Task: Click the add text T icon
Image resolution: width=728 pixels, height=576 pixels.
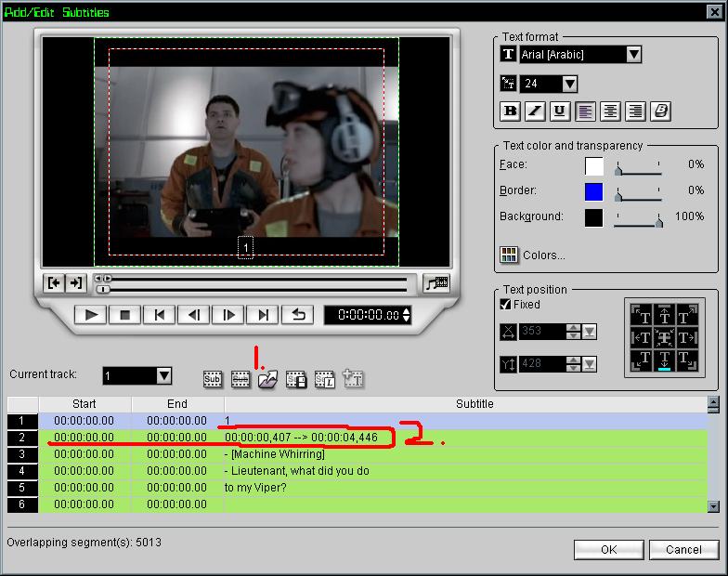Action: point(353,378)
